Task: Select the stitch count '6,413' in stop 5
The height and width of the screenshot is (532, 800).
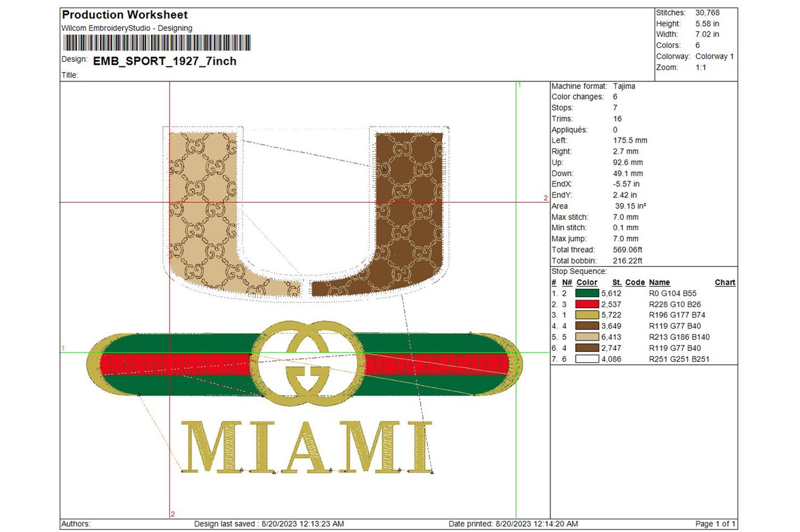Action: tap(611, 337)
